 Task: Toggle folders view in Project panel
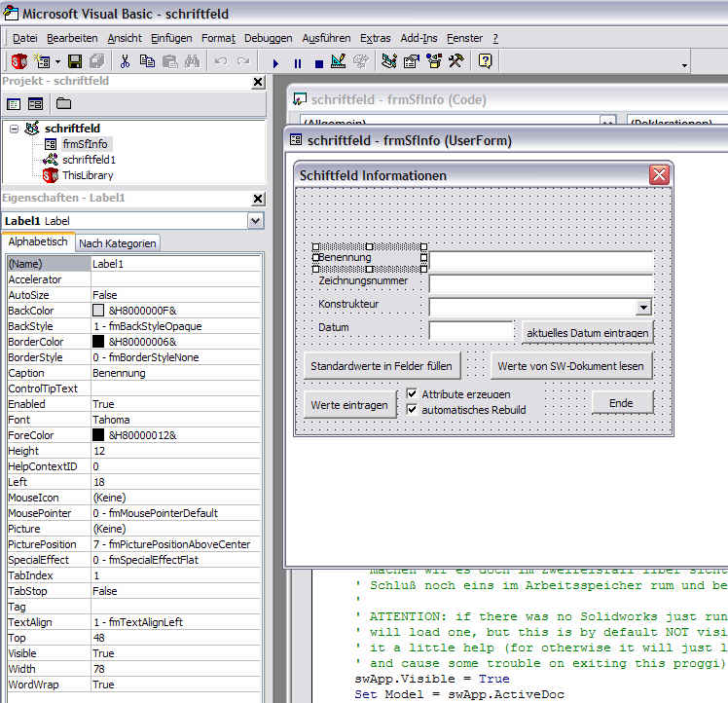(x=63, y=103)
